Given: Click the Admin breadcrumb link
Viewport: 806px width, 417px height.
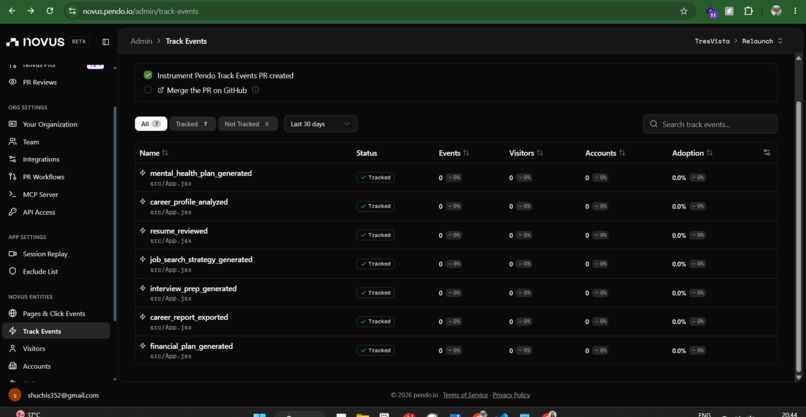Looking at the screenshot, I should (141, 41).
